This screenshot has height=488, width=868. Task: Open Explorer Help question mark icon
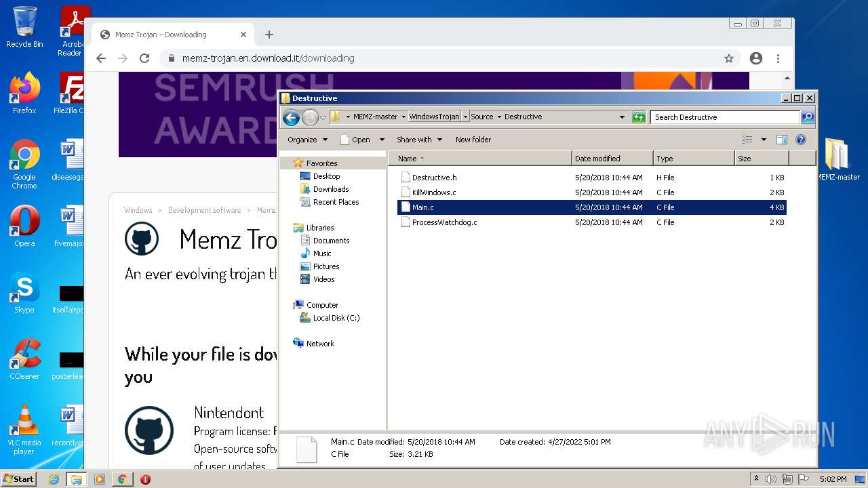(x=801, y=140)
